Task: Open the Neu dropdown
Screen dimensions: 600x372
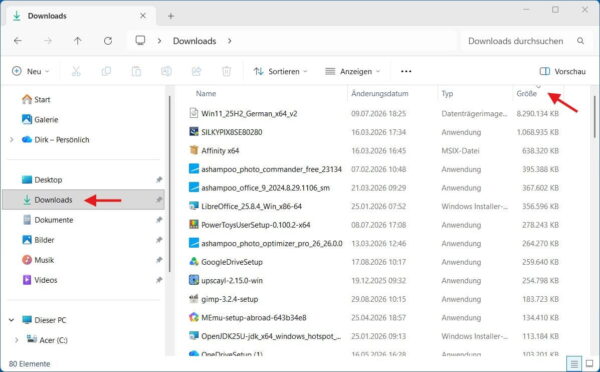Action: click(31, 71)
